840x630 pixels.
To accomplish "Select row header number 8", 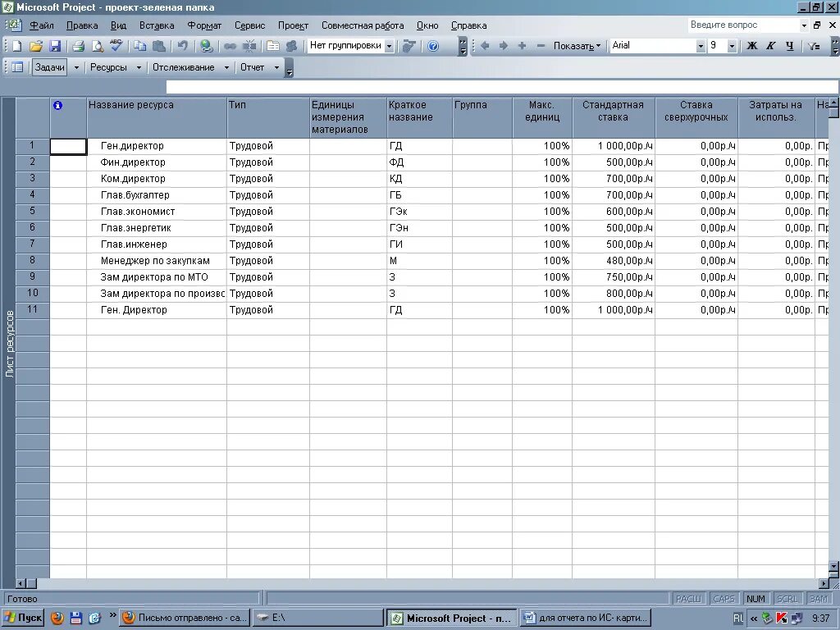I will click(33, 260).
